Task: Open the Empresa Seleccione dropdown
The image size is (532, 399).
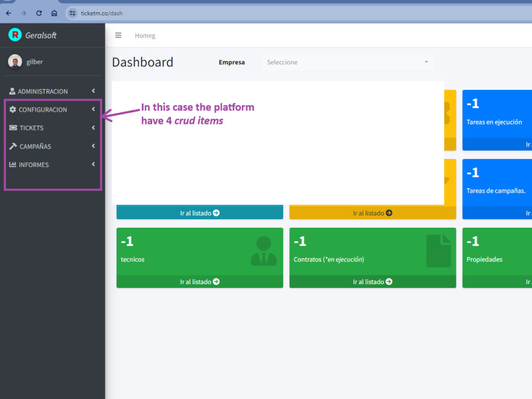Action: tap(347, 62)
